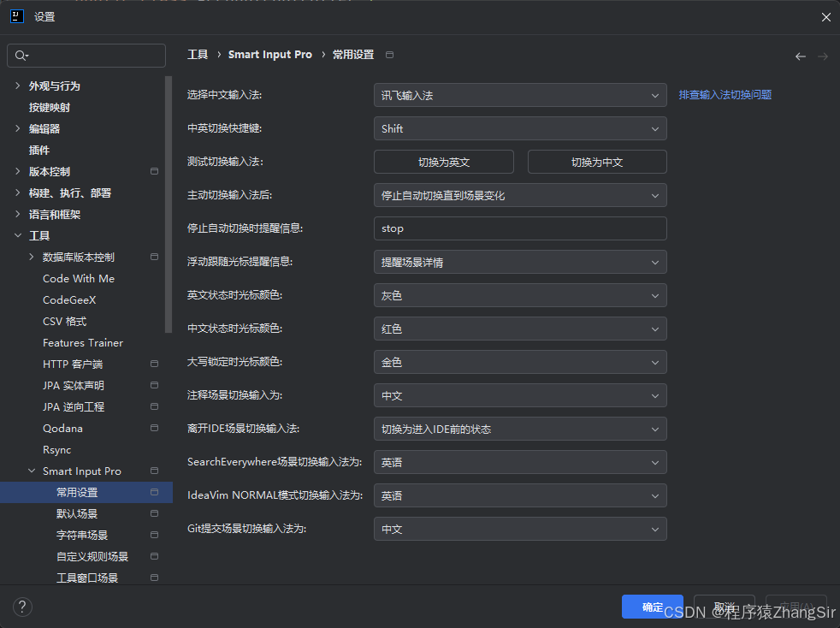
Task: Select Rsync in settings tree
Action: click(56, 450)
